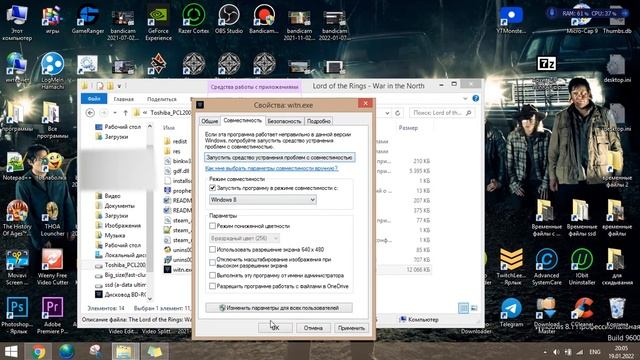Click the Explorer up one level arrow
Screen dimensions: 640x360
(x=126, y=113)
